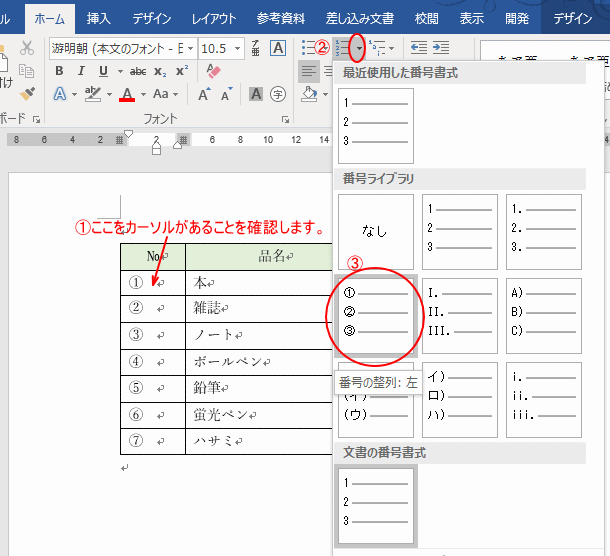Select the なし numbering option
This screenshot has height=556, width=610.
pos(376,232)
